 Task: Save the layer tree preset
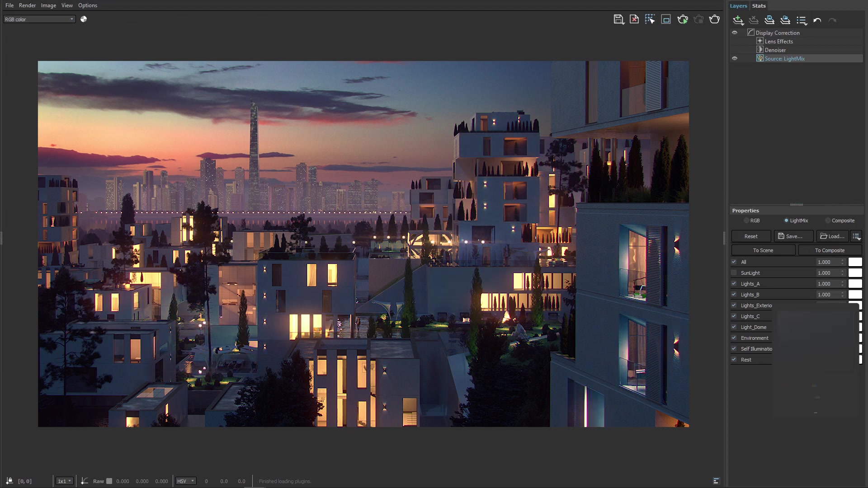click(769, 20)
